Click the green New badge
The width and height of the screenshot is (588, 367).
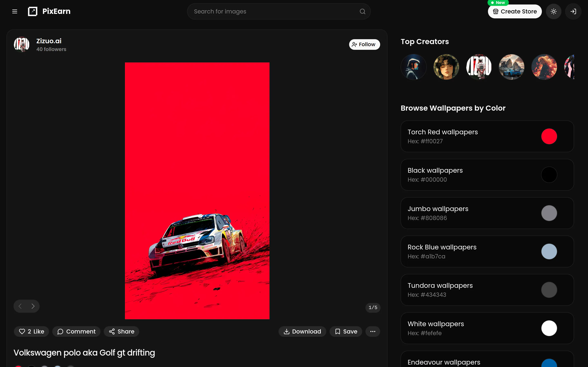click(498, 3)
